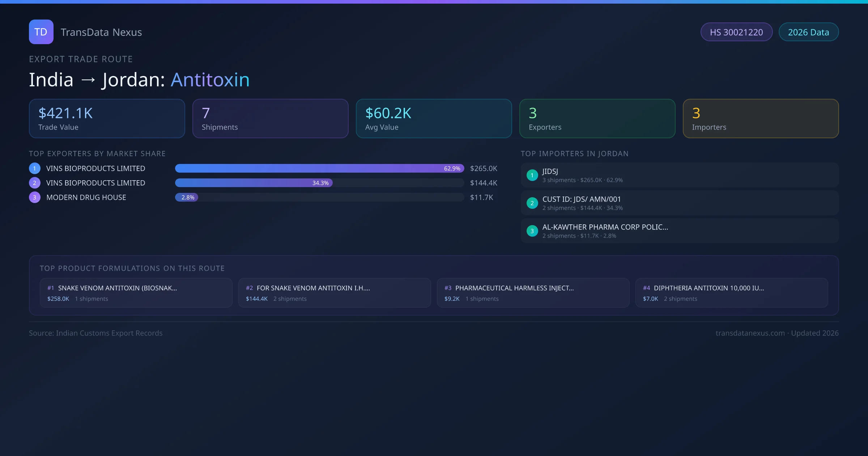Click the 2026 Data pill
Screen dimensions: 868x456
point(808,32)
